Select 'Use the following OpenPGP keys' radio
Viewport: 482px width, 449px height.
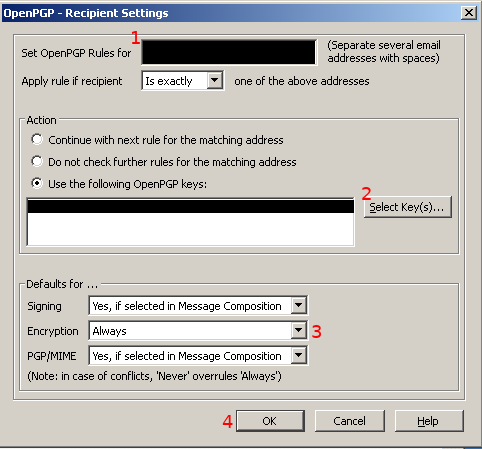click(x=37, y=184)
